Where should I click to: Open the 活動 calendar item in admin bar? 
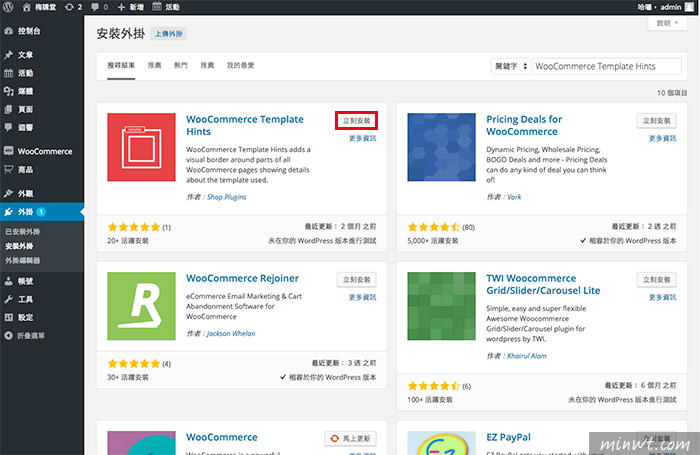[166, 7]
